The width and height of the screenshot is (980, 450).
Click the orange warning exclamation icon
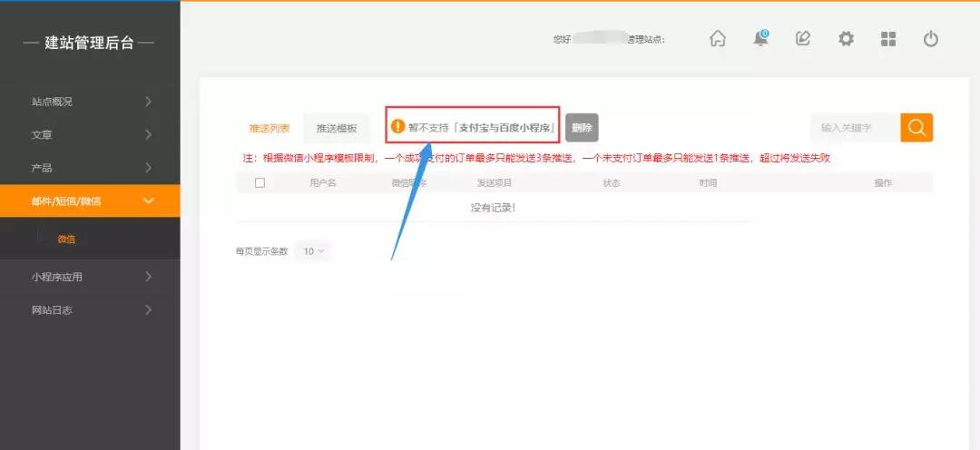coord(397,127)
